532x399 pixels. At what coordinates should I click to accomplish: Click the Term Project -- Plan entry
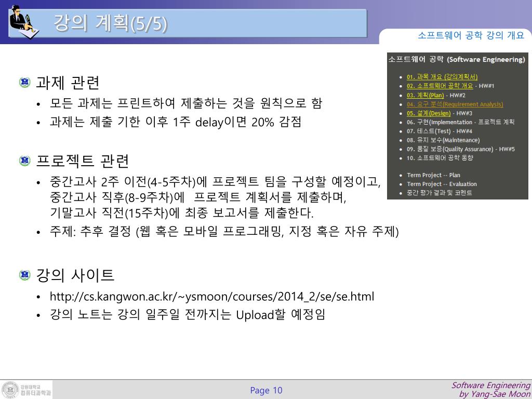(x=433, y=175)
